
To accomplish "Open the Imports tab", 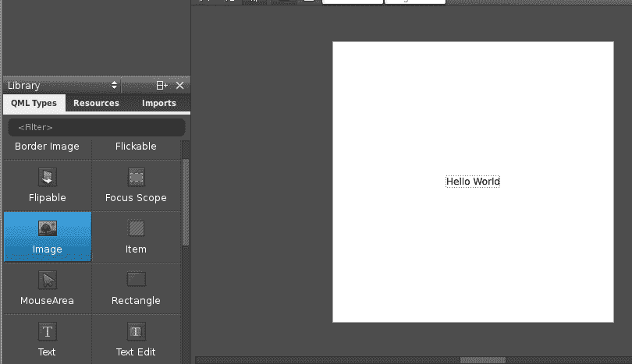I will [159, 103].
